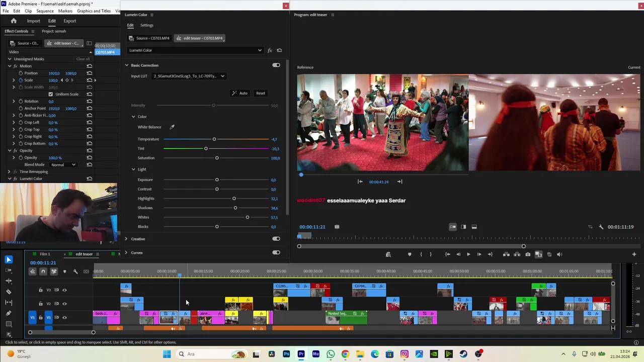644x362 pixels.
Task: Uncheck the Uniform Scale checkbox
Action: click(50, 94)
